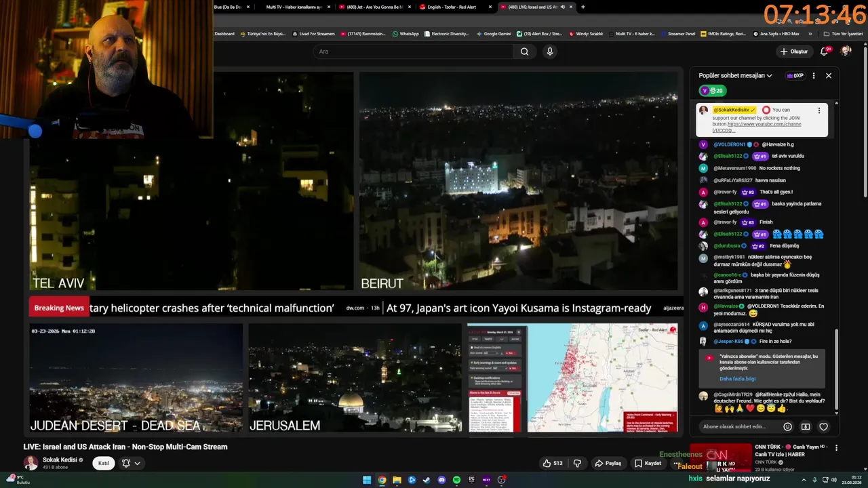Click @Jesper-K86 'Fire in ze hole?' message
868x488 pixels.
tap(753, 342)
